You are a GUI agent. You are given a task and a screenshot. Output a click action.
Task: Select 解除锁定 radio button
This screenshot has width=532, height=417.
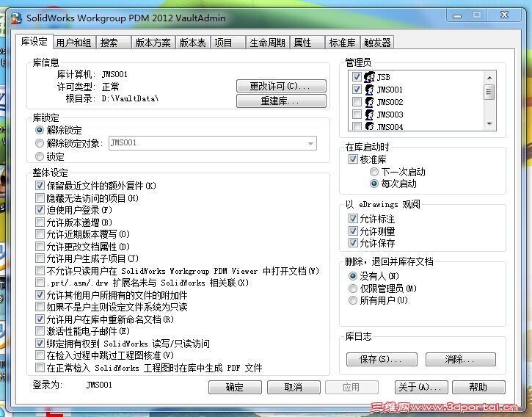click(40, 130)
